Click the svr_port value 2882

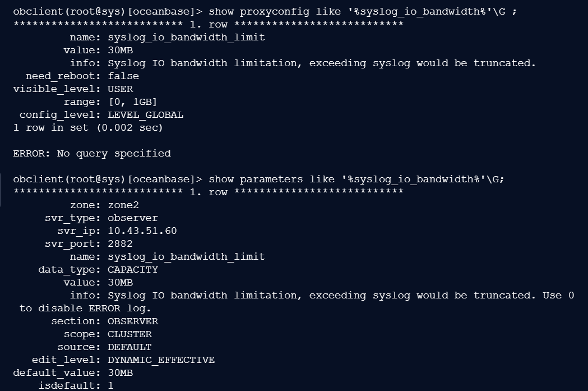tap(120, 243)
